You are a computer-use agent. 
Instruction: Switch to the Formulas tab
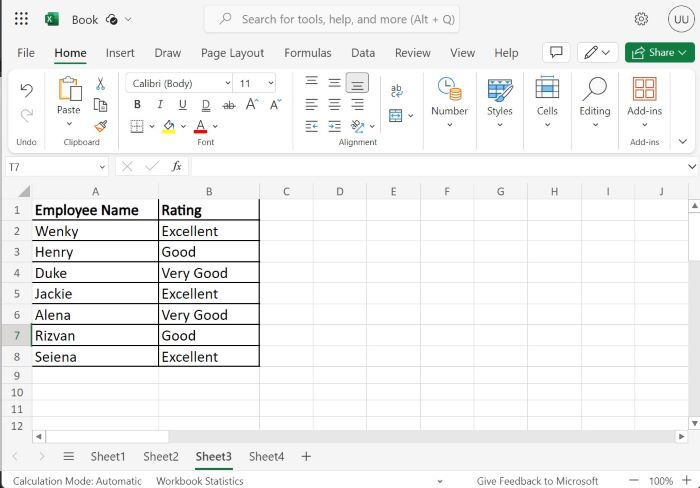(308, 53)
